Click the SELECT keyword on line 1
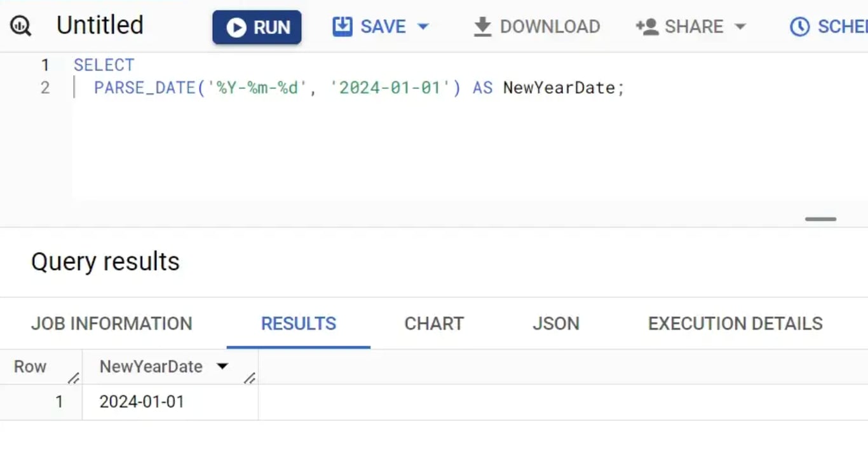Viewport: 868px width, 462px height. point(104,65)
